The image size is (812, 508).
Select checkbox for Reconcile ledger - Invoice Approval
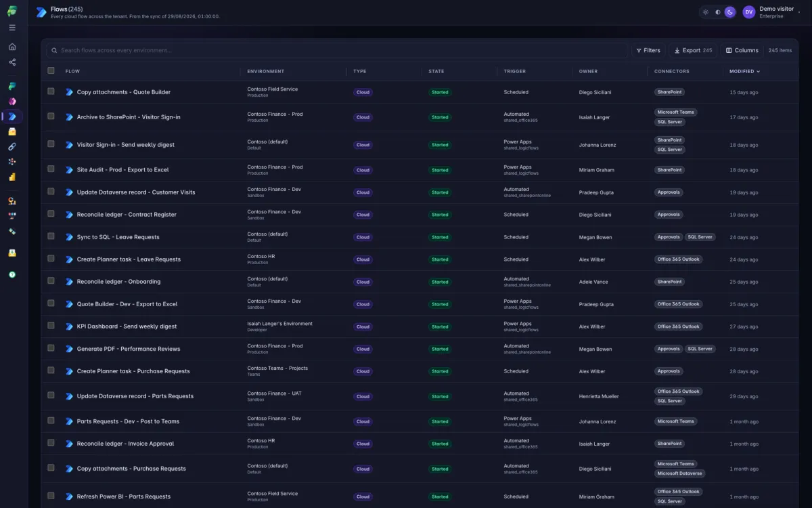[51, 442]
